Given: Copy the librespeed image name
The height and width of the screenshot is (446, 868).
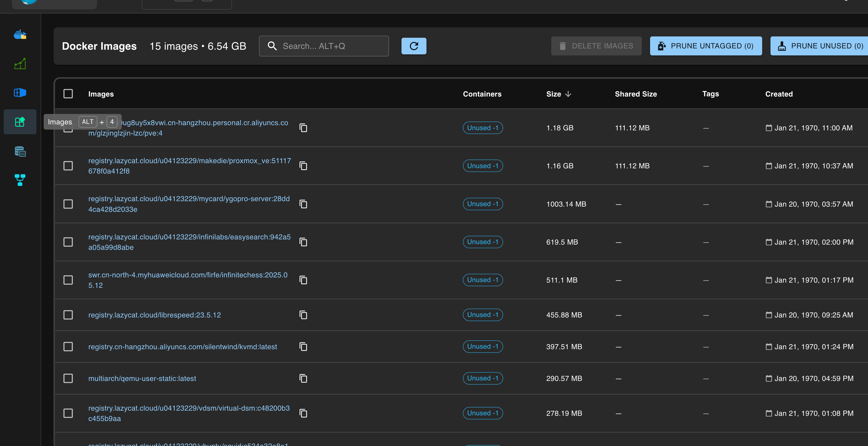Looking at the screenshot, I should [x=303, y=315].
